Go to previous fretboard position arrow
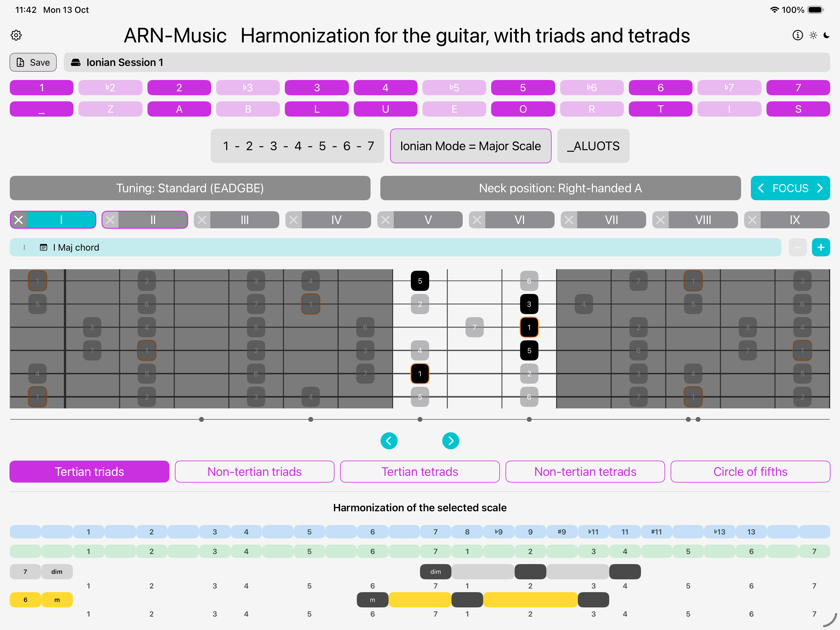This screenshot has width=840, height=630. click(389, 441)
